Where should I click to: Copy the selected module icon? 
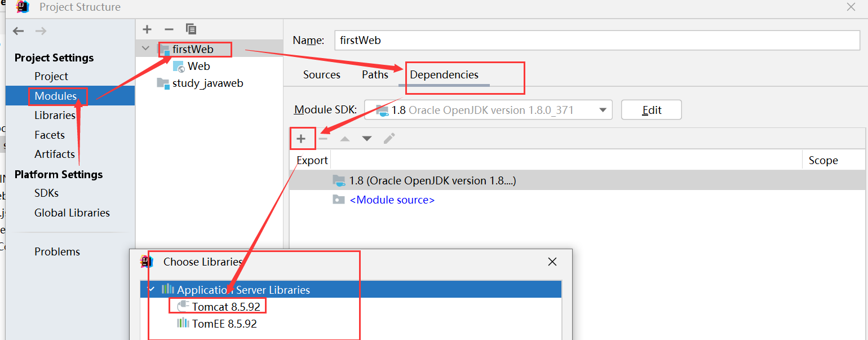[x=191, y=29]
